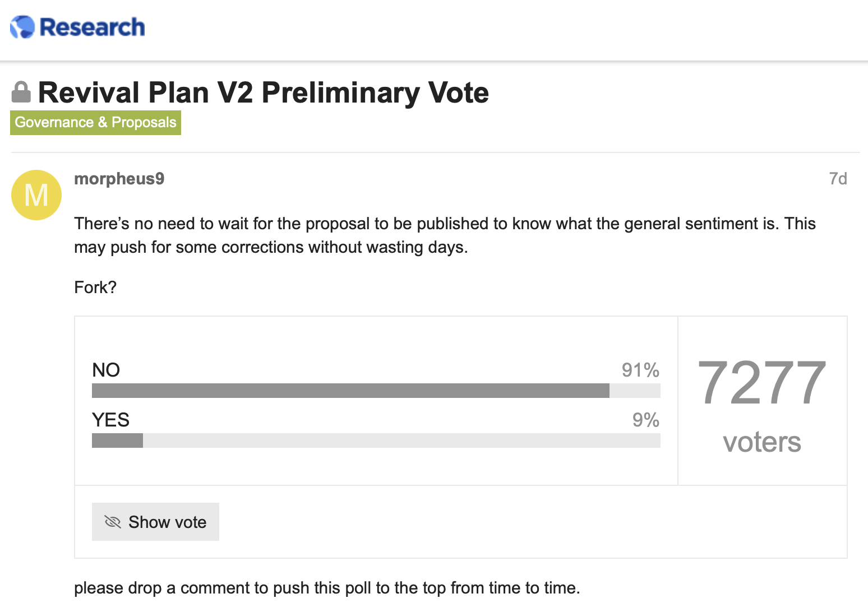
Task: Click the 9% result percentage
Action: click(x=645, y=420)
